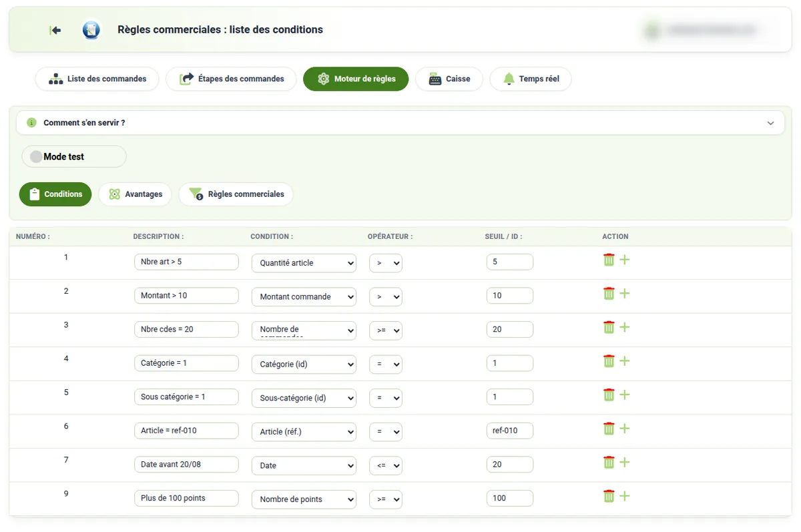
Task: Open the Catégorie (id) condition dropdown
Action: pos(304,364)
